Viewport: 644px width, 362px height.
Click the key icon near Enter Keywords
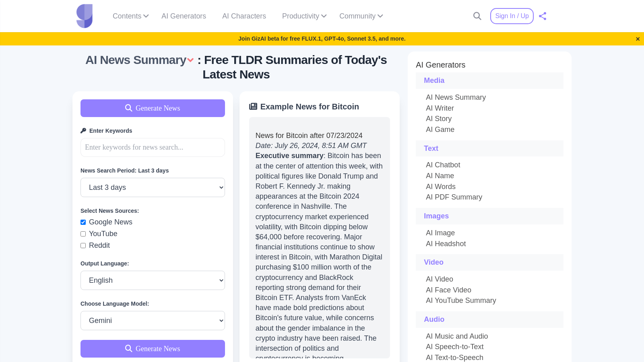tap(83, 131)
